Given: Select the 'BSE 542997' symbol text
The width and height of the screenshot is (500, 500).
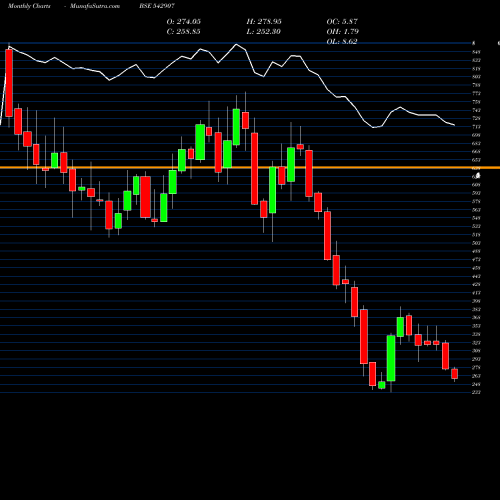Looking at the screenshot, I should point(157,6).
